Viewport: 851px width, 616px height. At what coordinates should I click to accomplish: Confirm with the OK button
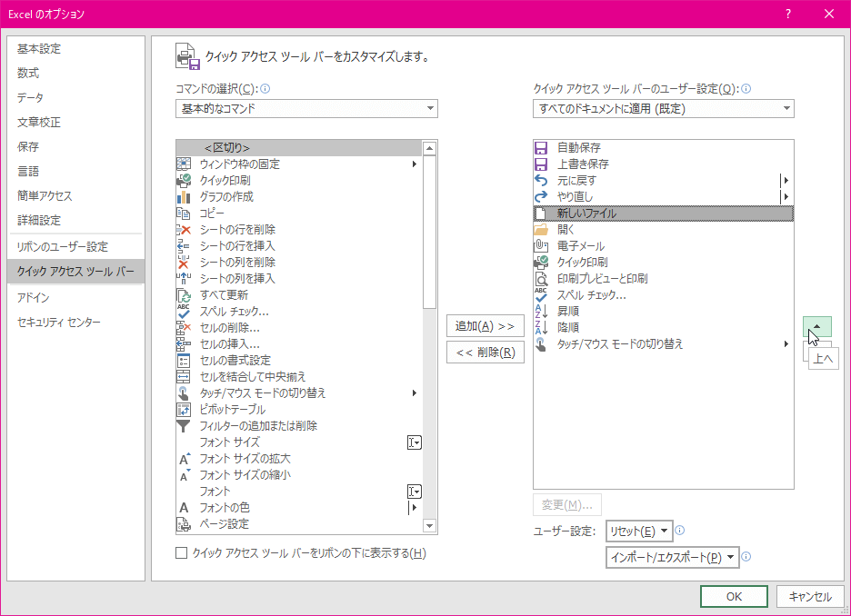[x=734, y=597]
